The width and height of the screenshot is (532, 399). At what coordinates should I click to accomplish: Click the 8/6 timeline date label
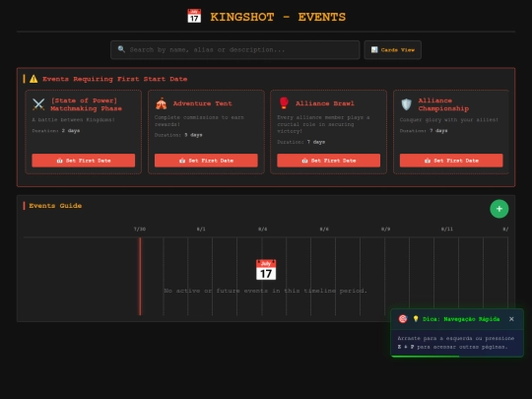[324, 229]
